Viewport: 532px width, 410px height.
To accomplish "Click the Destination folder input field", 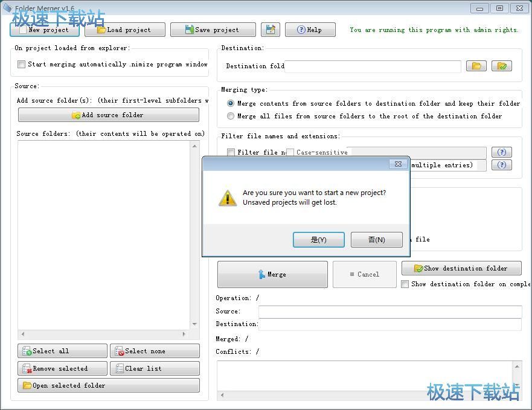I will pyautogui.click(x=373, y=66).
